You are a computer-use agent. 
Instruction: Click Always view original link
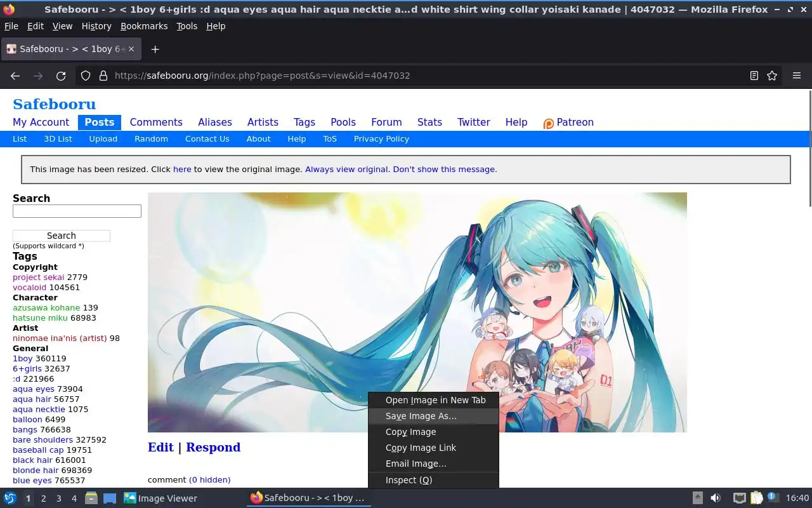coord(346,170)
